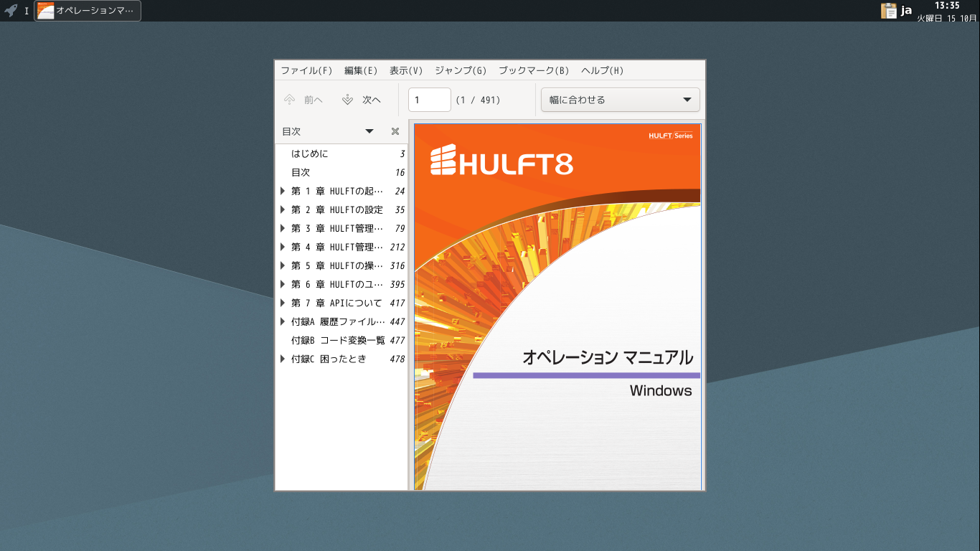Close the 目次 side panel
Viewport: 980px width, 551px height.
point(395,131)
